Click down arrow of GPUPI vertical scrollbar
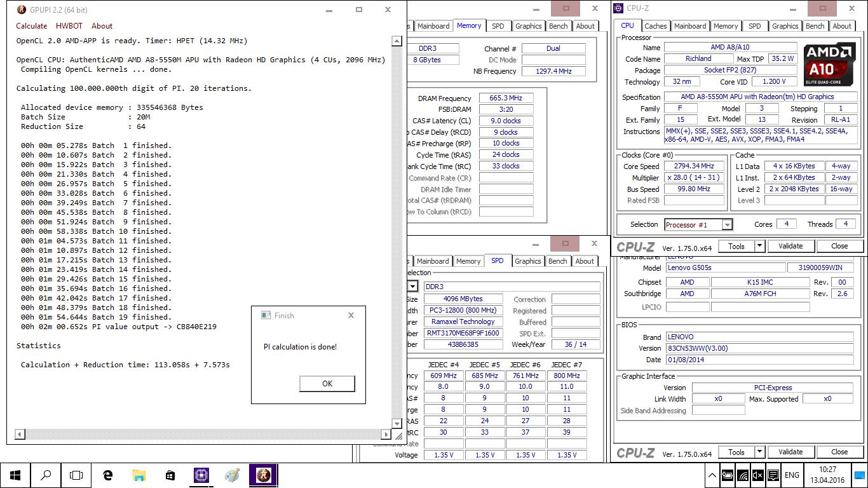Screen dimensions: 868x488 pos(397,423)
